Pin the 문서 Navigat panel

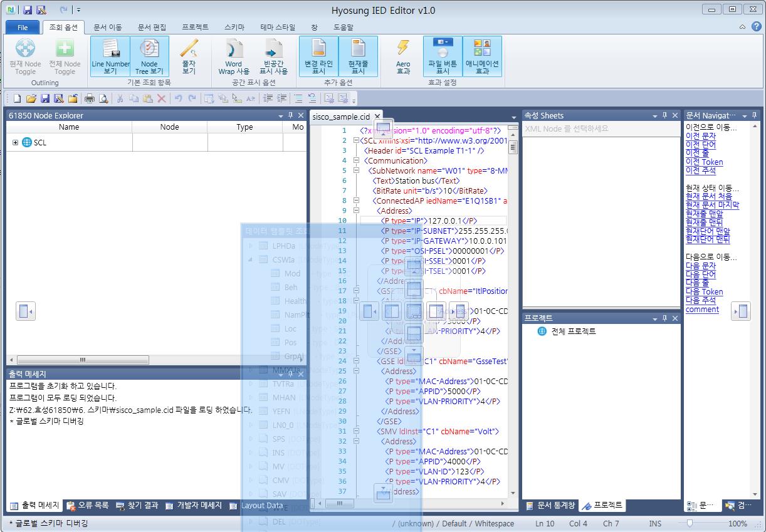point(755,116)
